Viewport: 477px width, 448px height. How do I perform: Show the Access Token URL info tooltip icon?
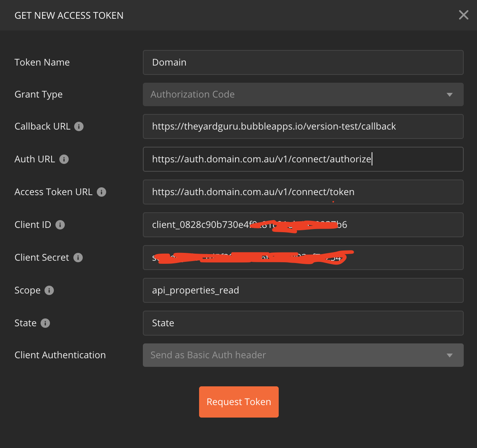click(x=101, y=192)
